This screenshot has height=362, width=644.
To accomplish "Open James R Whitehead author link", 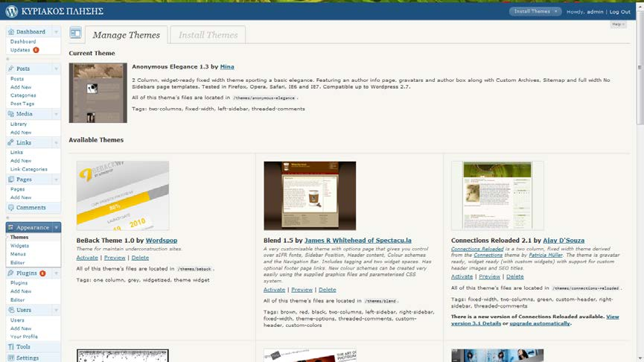I will [x=357, y=241].
